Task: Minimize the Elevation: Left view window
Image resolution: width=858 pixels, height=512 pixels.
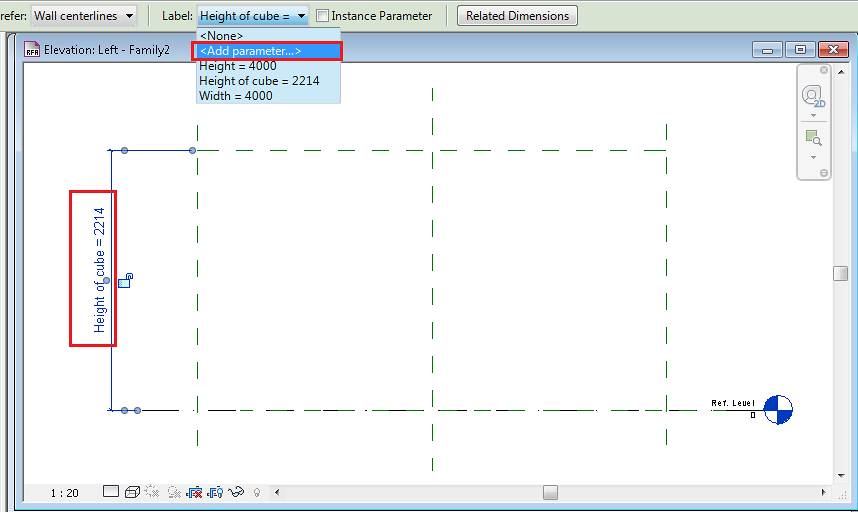Action: click(767, 50)
